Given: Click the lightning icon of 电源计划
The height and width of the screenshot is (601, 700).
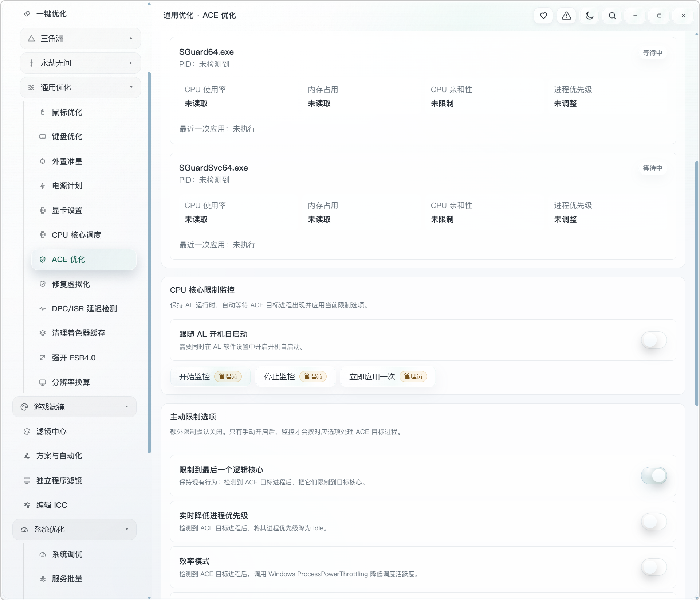Looking at the screenshot, I should [x=43, y=186].
